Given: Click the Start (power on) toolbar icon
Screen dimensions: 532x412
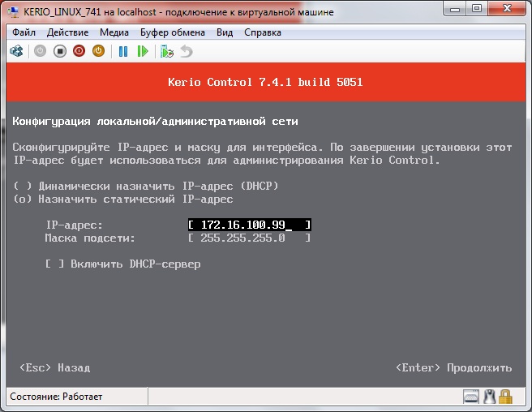Looking at the screenshot, I should click(40, 51).
